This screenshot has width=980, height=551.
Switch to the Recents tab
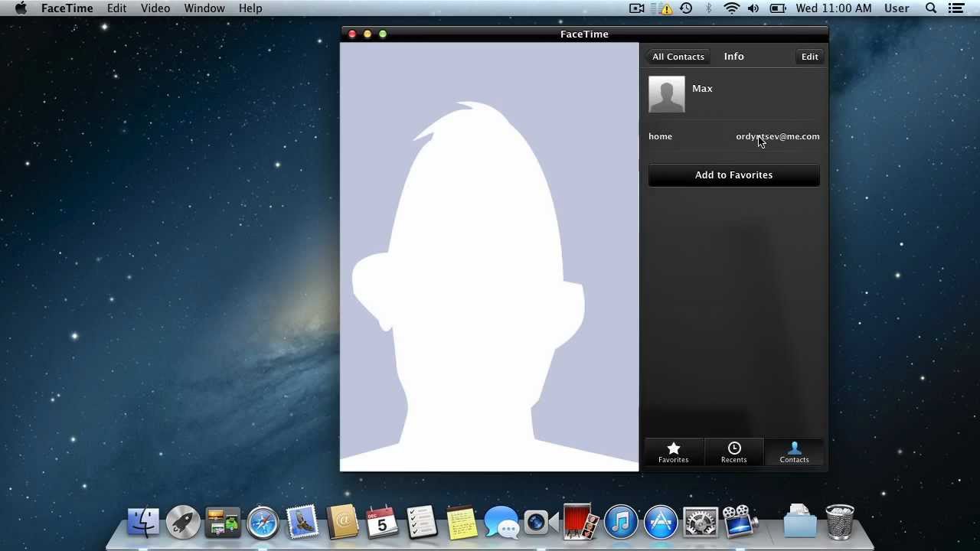(733, 452)
